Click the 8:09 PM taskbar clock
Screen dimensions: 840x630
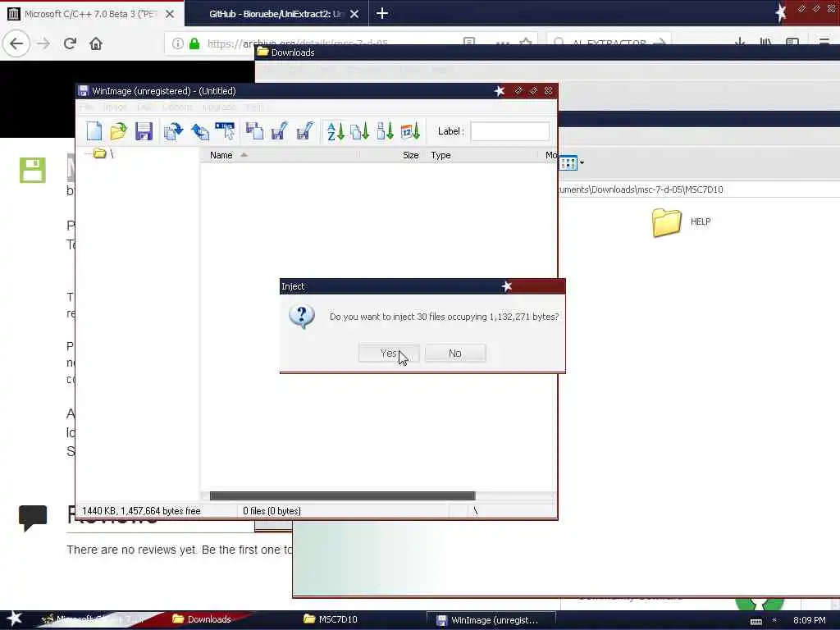tap(809, 620)
